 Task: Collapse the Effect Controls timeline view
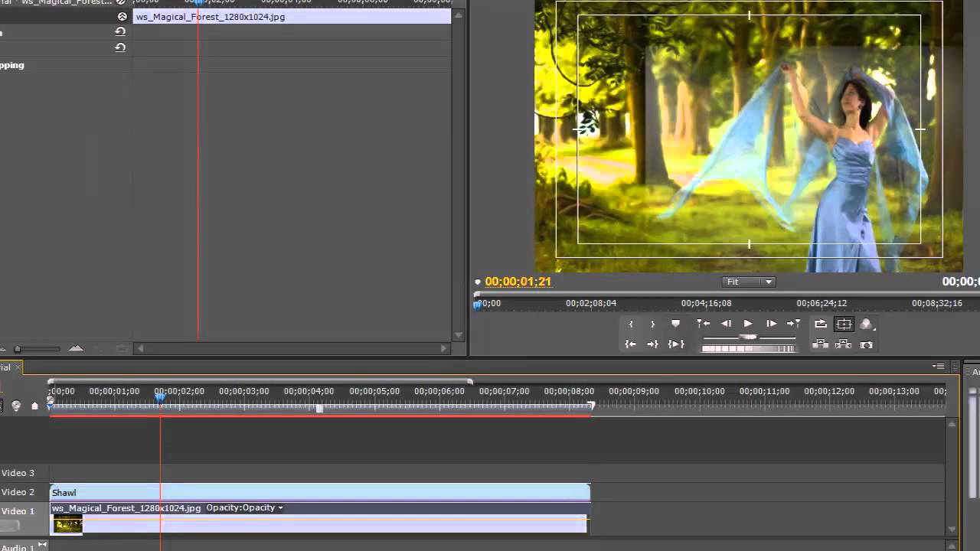(x=122, y=16)
